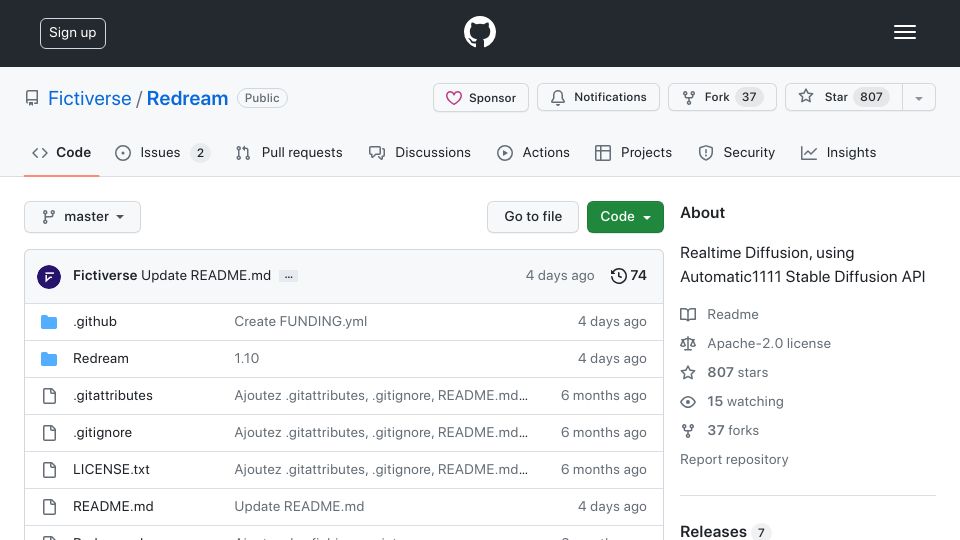Click the star icon beside 807 stars
960x540 pixels.
tap(688, 372)
